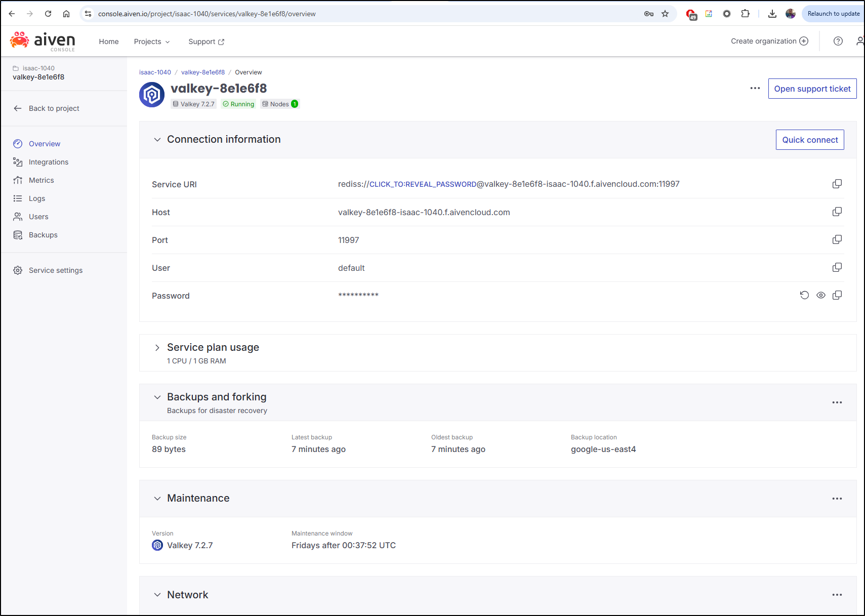Go Back to project
This screenshot has height=616, width=865.
pyautogui.click(x=47, y=108)
